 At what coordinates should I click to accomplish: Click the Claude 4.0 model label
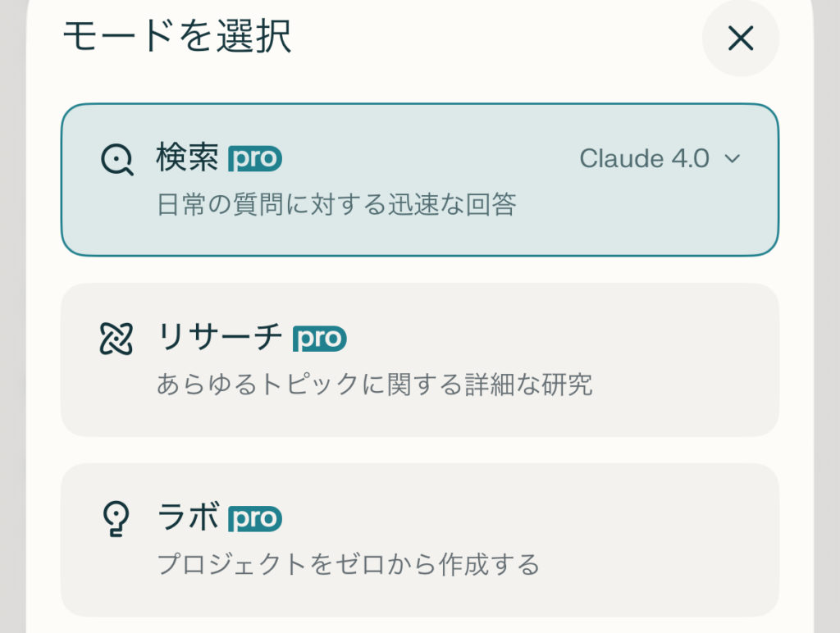point(644,158)
